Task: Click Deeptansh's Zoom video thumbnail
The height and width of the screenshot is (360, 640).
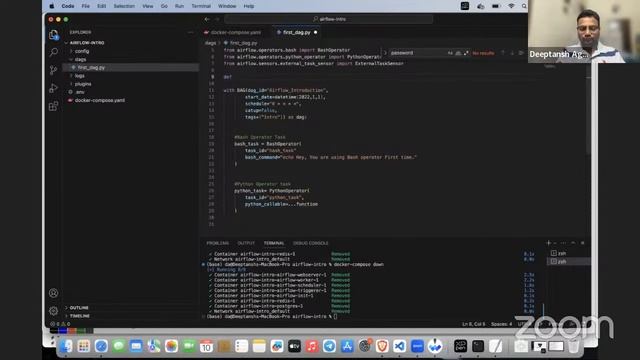Action: (x=584, y=31)
